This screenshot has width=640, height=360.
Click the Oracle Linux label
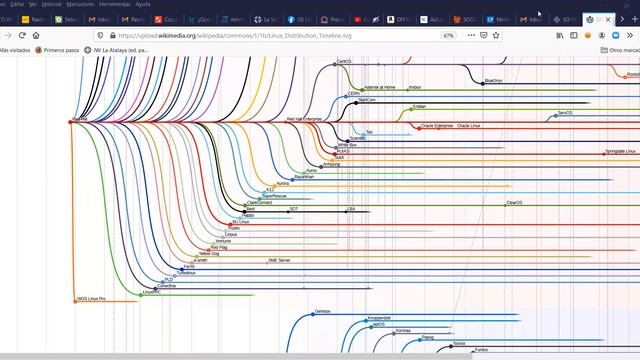[469, 126]
